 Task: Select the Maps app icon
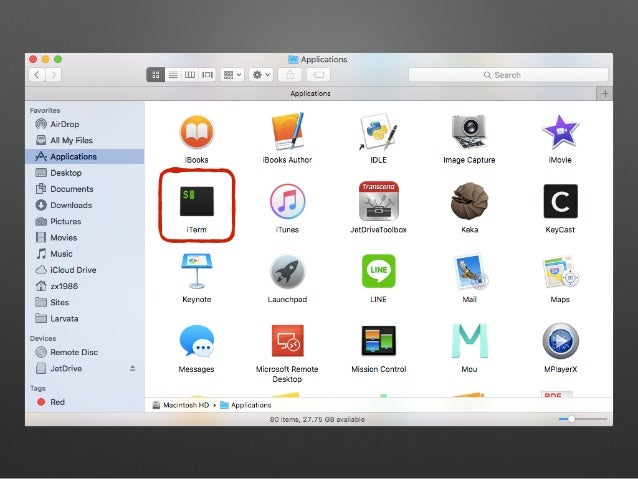561,271
